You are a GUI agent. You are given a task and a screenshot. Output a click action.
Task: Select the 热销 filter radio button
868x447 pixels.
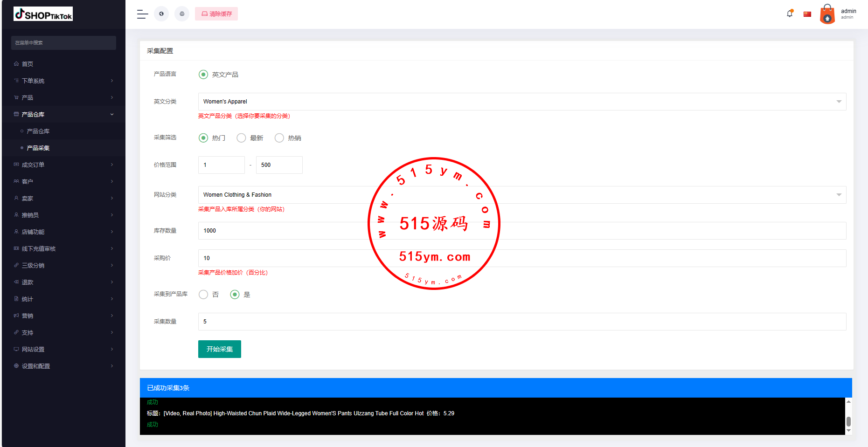click(279, 138)
